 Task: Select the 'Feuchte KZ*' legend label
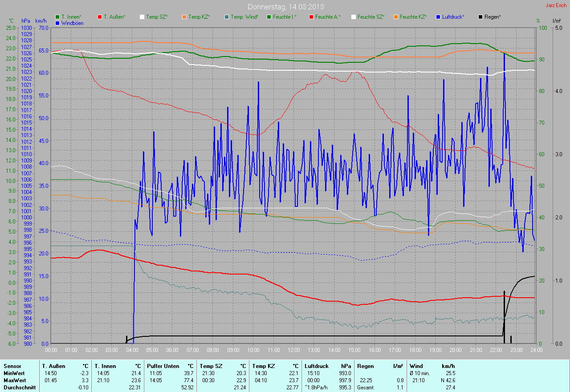pos(413,17)
